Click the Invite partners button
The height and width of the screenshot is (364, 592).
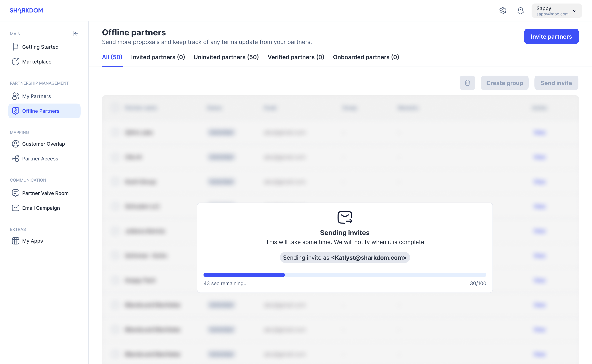point(551,36)
